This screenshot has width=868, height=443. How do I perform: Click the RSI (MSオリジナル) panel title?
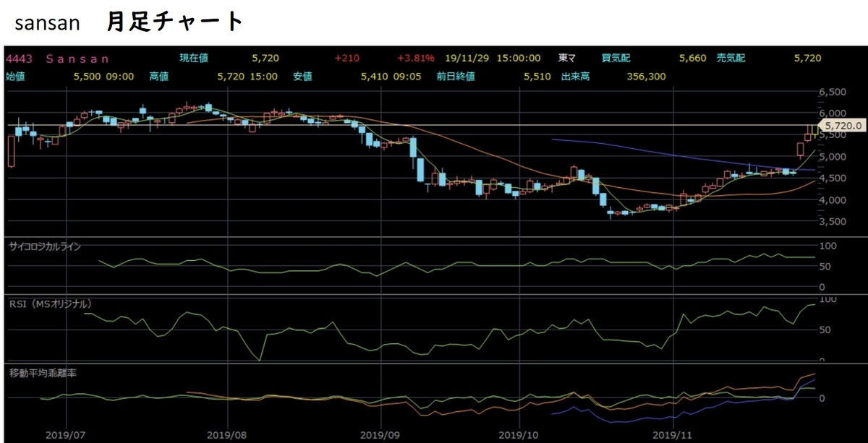pos(51,304)
